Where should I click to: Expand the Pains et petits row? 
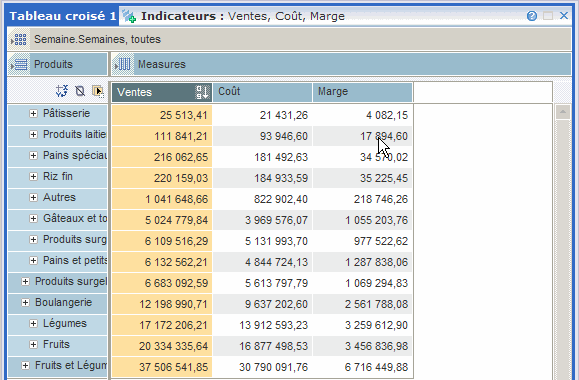click(33, 261)
